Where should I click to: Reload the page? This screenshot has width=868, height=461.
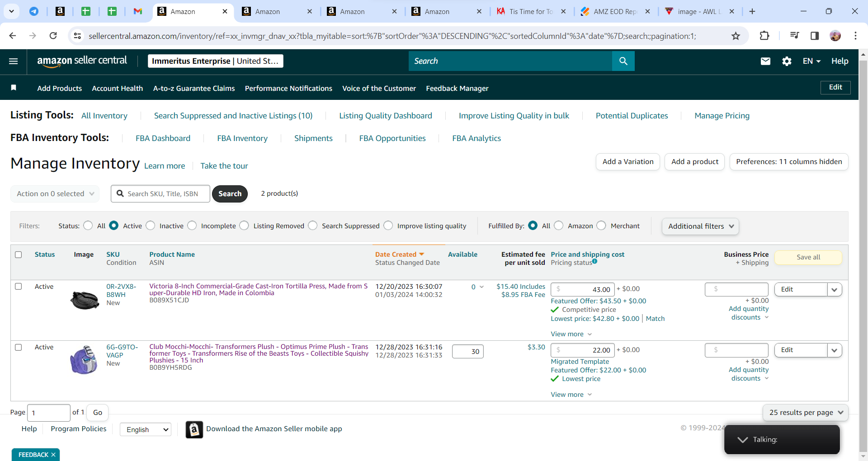(53, 36)
